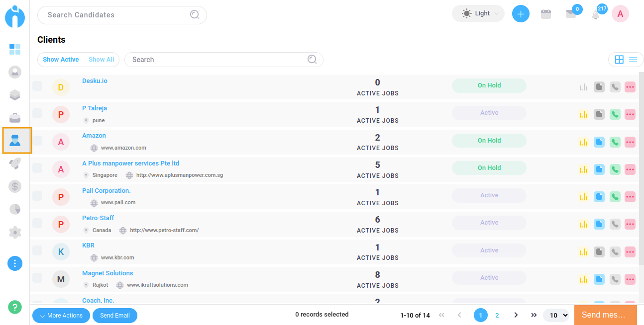The height and width of the screenshot is (325, 644).
Task: Open the dashboard icon in sidebar
Action: click(15, 49)
